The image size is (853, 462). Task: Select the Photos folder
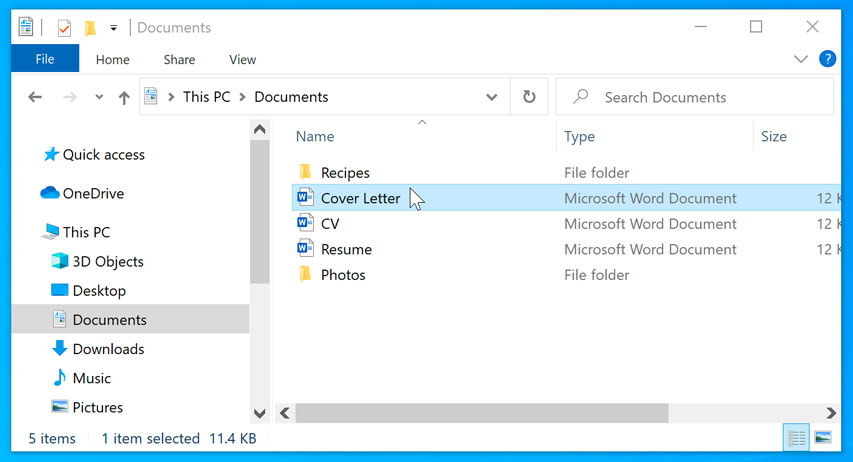(343, 275)
